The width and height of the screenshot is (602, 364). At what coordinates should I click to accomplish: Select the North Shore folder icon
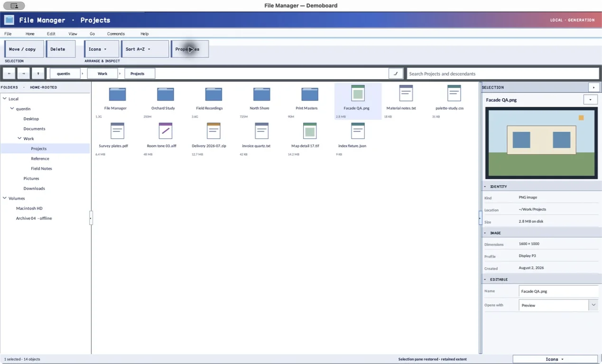pyautogui.click(x=261, y=94)
